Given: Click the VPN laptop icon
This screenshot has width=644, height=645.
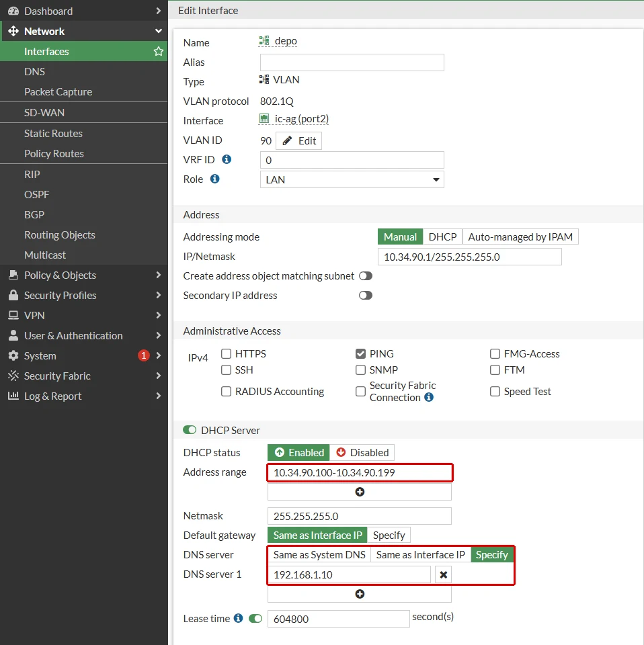Looking at the screenshot, I should (x=13, y=316).
